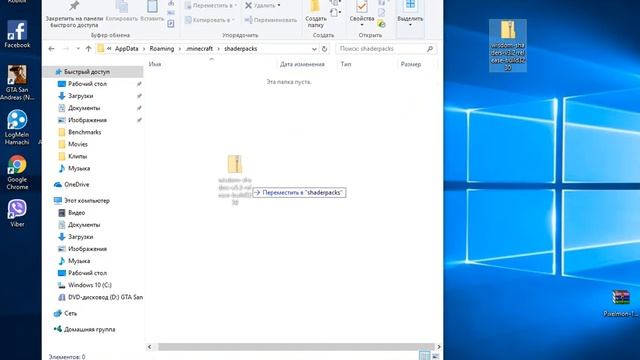Select Быстрый доступ in navigation pane

93,72
